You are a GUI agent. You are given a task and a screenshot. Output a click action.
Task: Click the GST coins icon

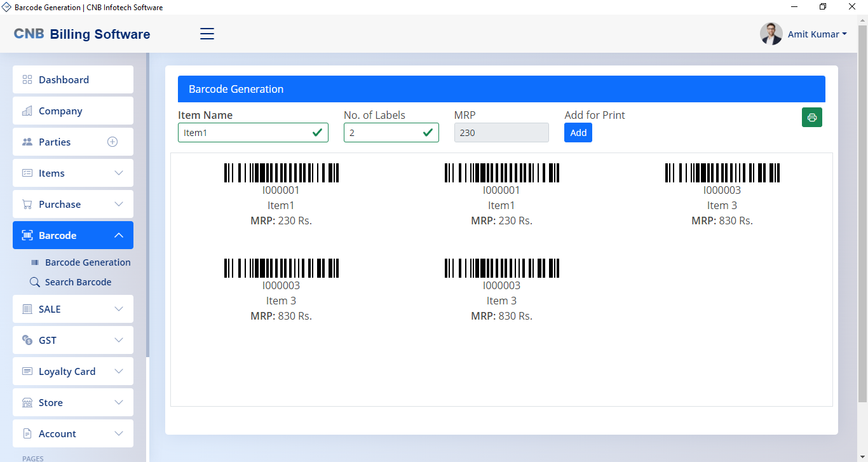click(x=27, y=340)
